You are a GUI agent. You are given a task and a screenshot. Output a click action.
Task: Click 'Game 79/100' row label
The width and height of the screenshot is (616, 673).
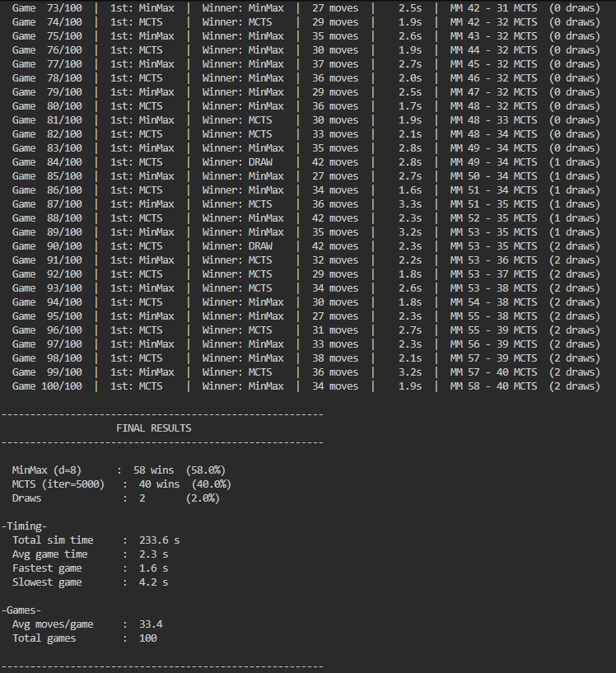click(x=47, y=92)
